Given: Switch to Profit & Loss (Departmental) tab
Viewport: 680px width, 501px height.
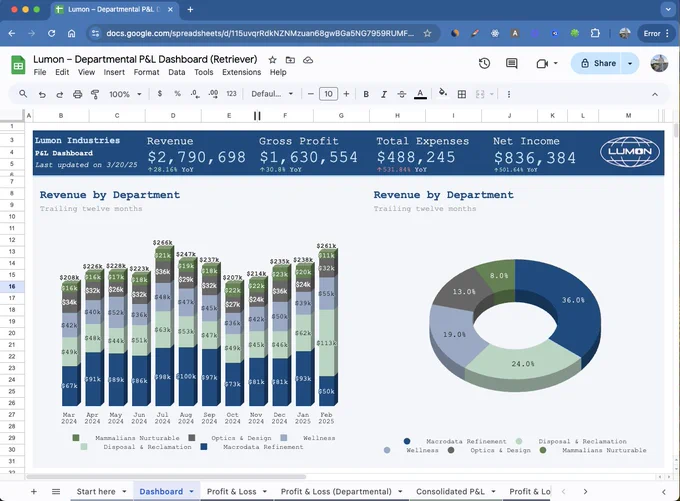Looking at the screenshot, I should click(x=336, y=491).
